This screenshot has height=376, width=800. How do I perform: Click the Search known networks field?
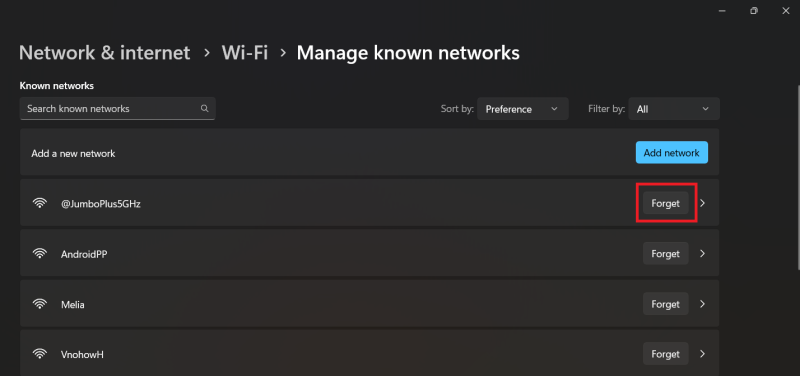tap(117, 109)
